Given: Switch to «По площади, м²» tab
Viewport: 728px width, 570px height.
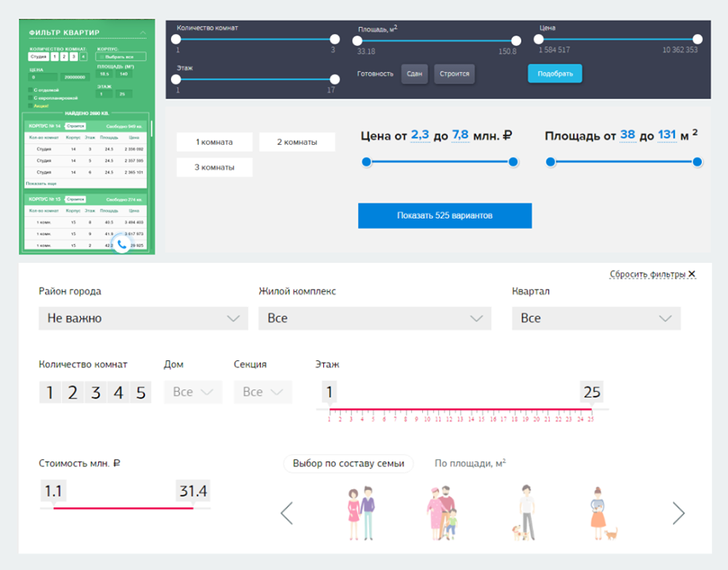Looking at the screenshot, I should coord(470,463).
